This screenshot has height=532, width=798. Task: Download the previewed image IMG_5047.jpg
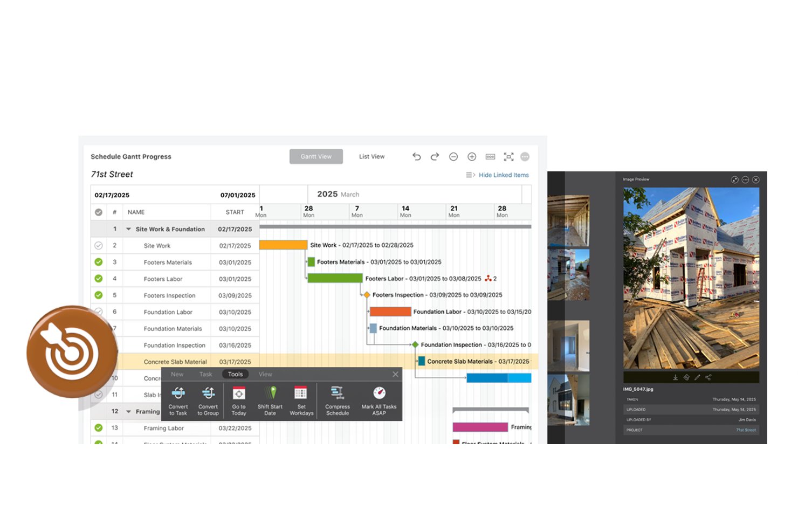tap(675, 377)
